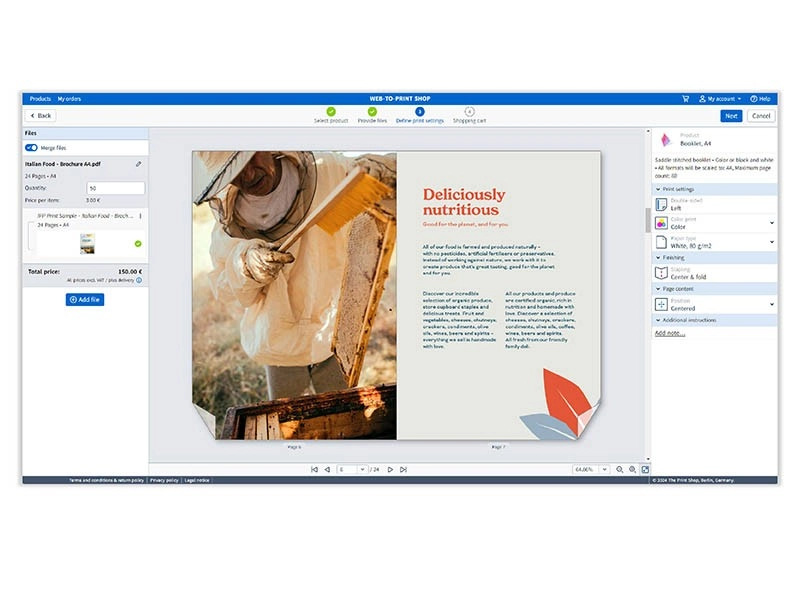800x600 pixels.
Task: Click the Quantity input field
Action: [x=115, y=188]
